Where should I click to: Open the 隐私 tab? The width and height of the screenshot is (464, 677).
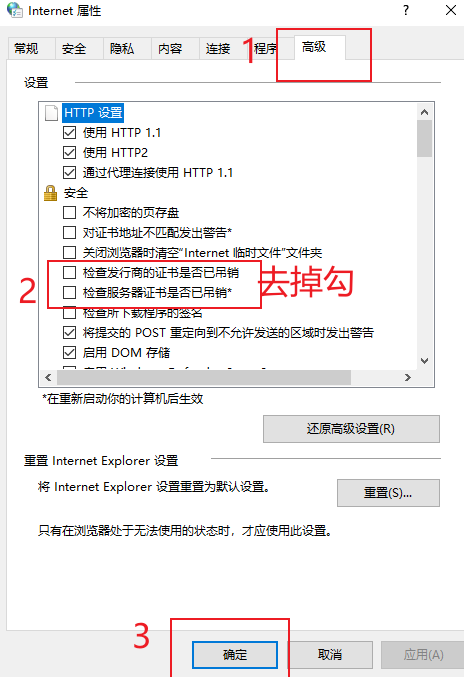pyautogui.click(x=122, y=48)
